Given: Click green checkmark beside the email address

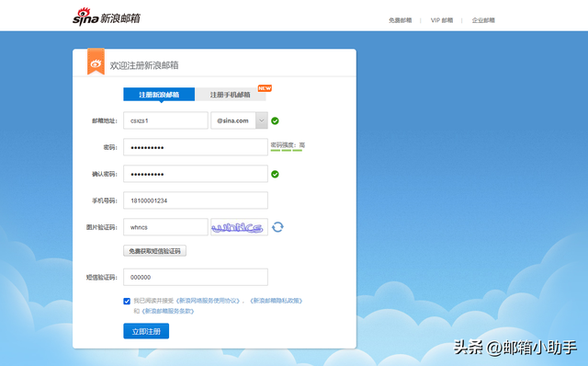Looking at the screenshot, I should 275,120.
